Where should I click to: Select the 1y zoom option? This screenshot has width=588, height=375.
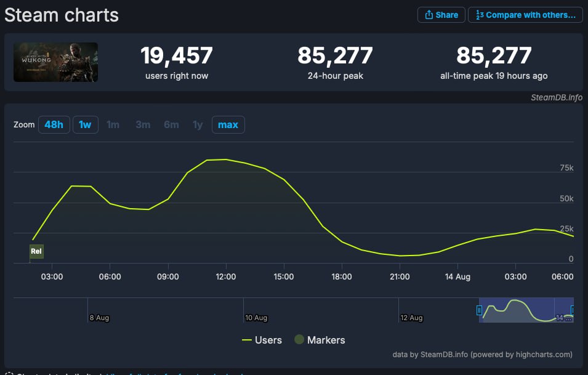(198, 125)
